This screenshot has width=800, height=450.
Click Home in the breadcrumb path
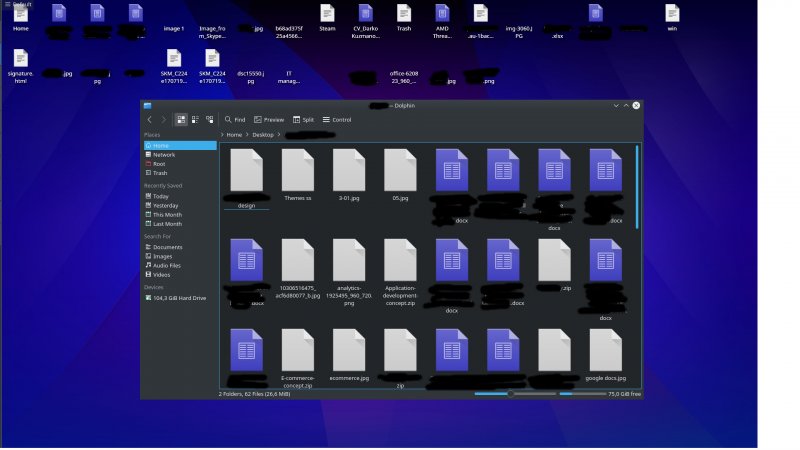point(234,135)
